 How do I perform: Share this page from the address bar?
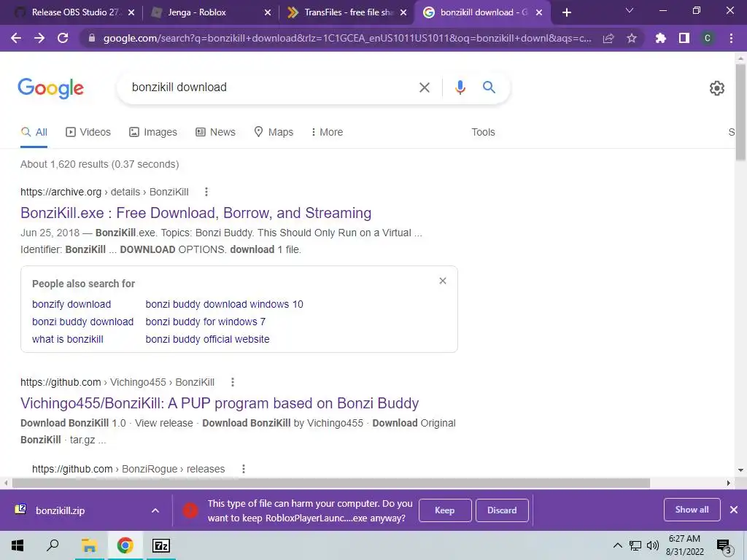tap(608, 38)
